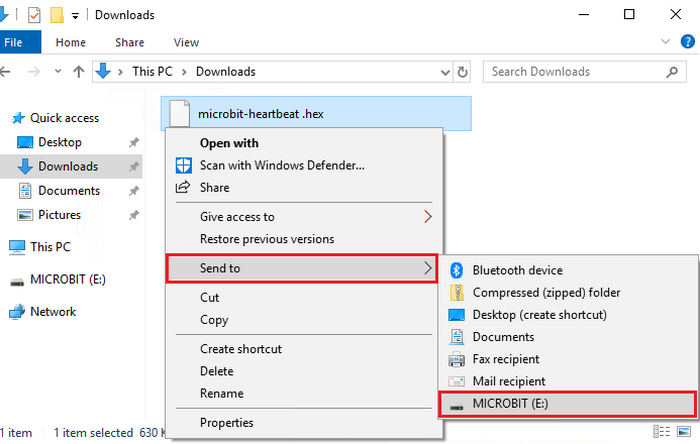The image size is (700, 444).
Task: Open the recent locations dropdown
Action: (x=58, y=71)
